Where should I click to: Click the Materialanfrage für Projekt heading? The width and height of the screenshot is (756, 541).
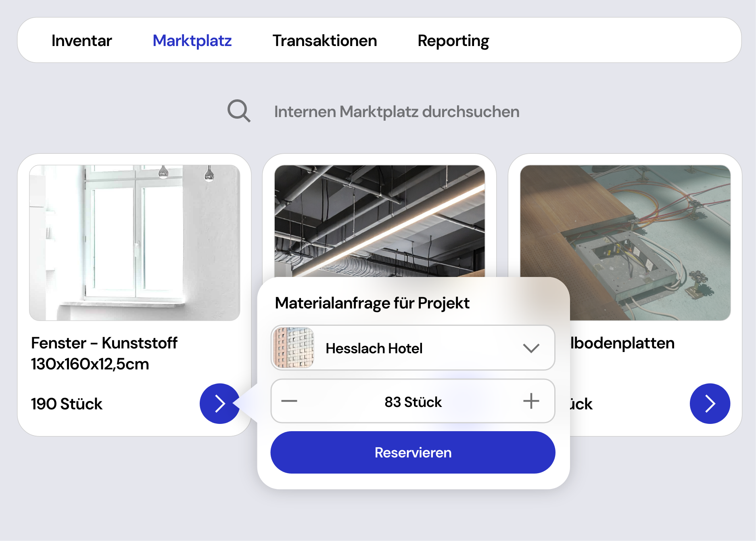click(x=372, y=303)
